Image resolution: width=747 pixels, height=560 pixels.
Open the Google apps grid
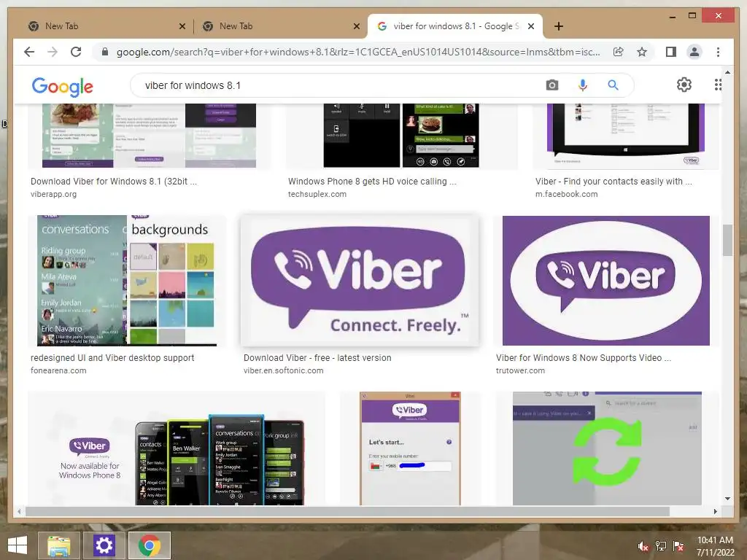click(718, 85)
